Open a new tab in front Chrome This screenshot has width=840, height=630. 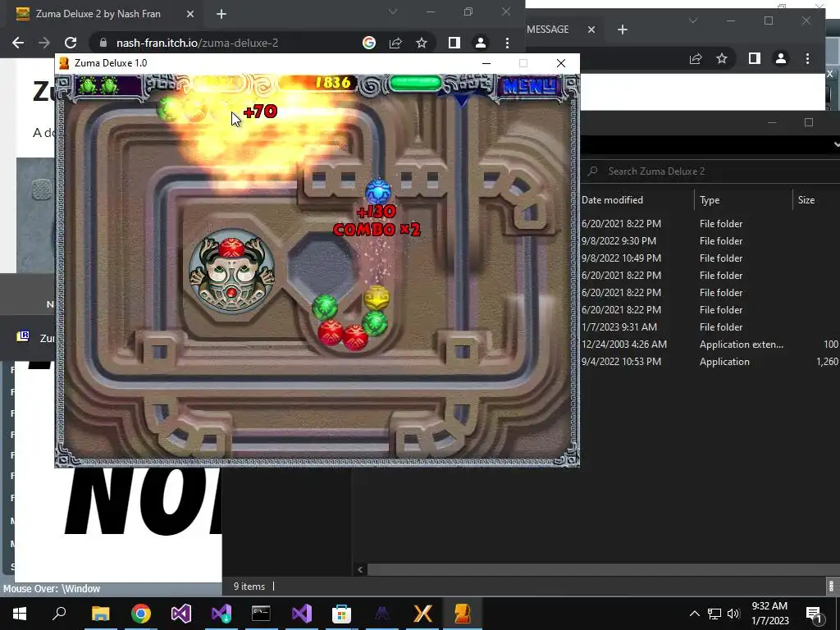pos(221,14)
